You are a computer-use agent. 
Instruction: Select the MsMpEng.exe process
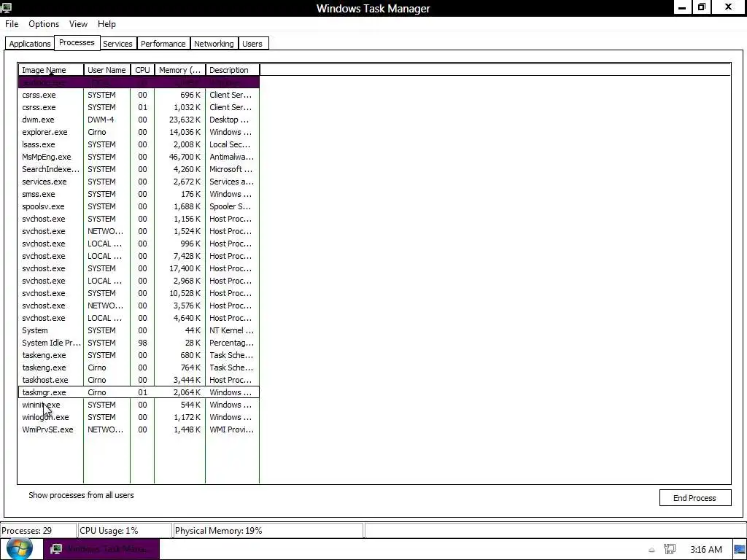click(x=139, y=157)
